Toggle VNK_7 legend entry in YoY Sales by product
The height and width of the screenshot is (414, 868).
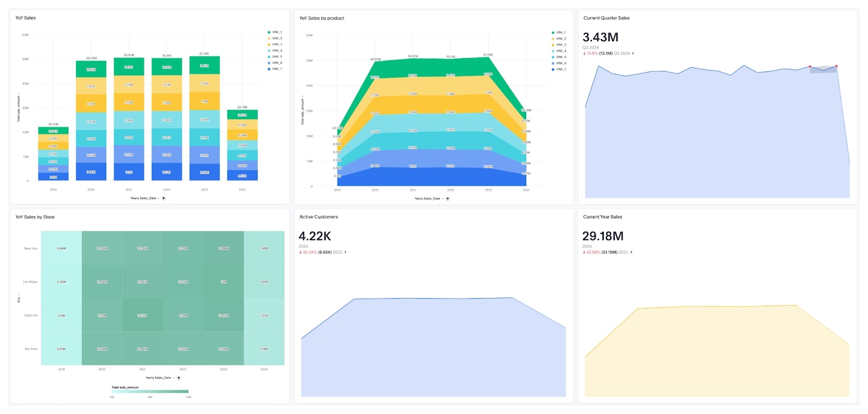(x=559, y=69)
